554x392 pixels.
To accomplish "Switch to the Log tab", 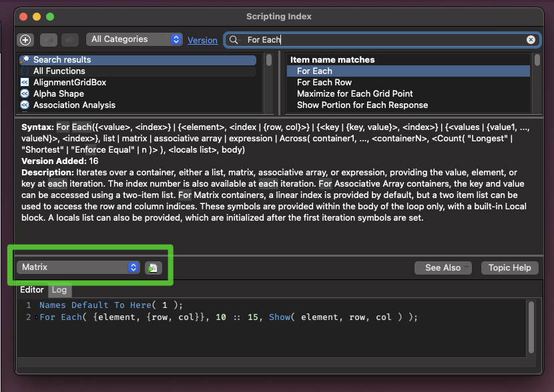I will (59, 290).
